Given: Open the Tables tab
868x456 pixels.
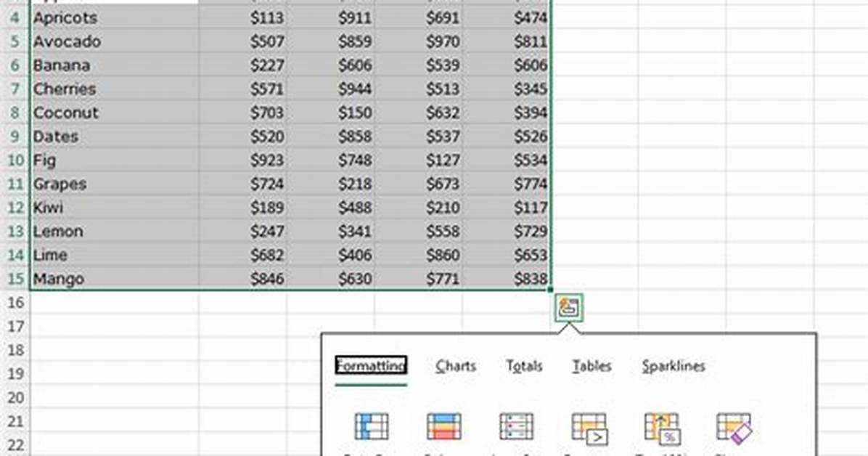Looking at the screenshot, I should (591, 366).
